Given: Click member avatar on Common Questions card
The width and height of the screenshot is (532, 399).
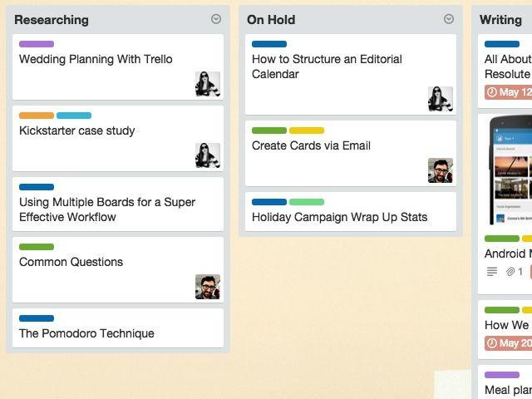Looking at the screenshot, I should 208,287.
